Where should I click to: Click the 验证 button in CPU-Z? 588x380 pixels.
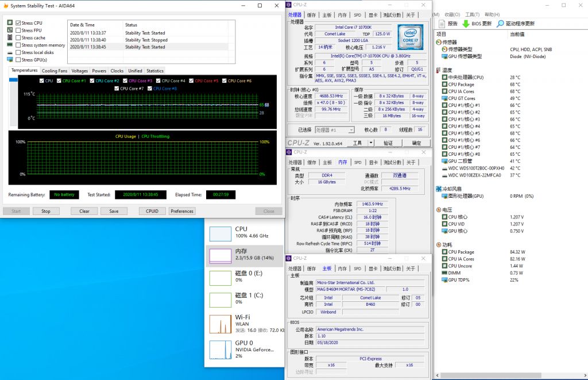[389, 143]
